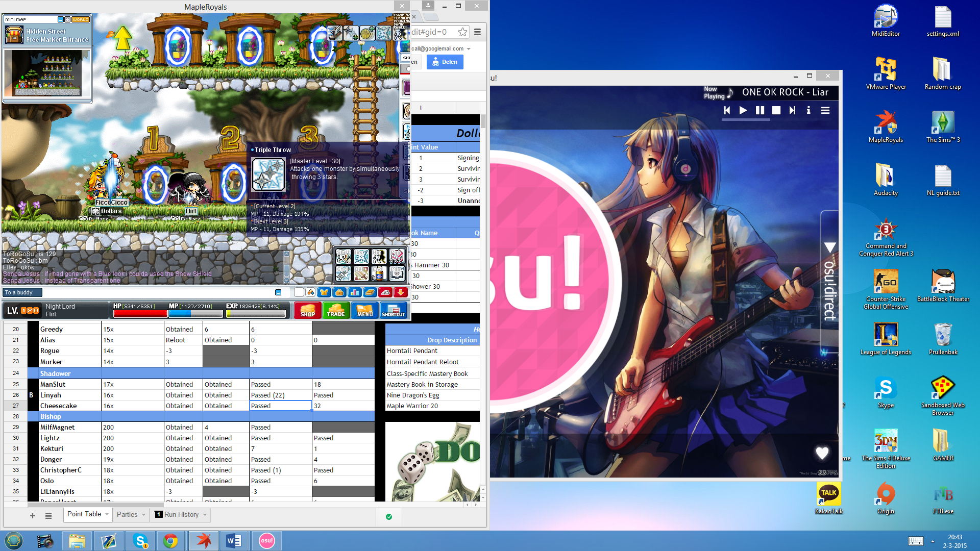Screen dimensions: 980x551
Task: Open the Run History tab dropdown arrow
Action: point(205,514)
